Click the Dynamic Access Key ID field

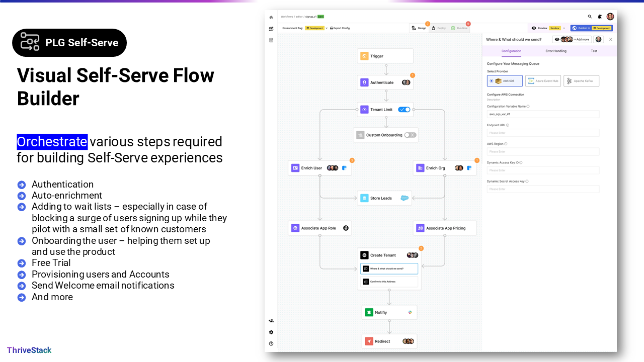tap(543, 170)
